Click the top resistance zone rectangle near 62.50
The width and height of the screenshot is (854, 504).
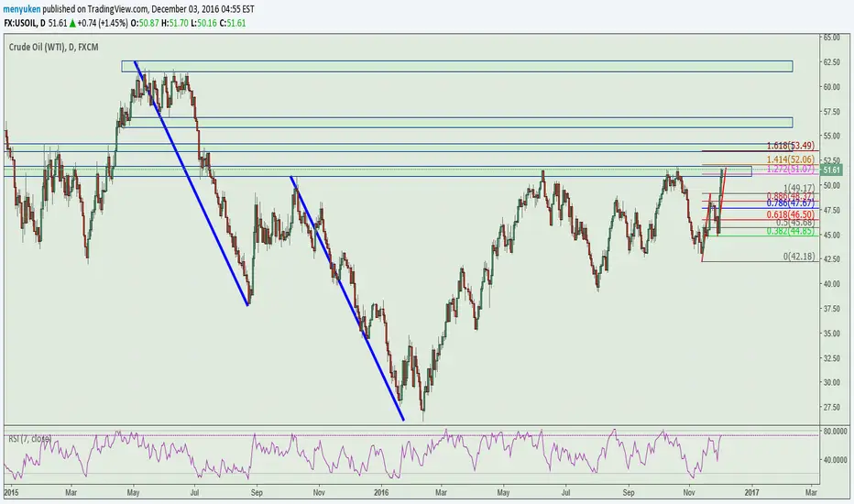(457, 66)
